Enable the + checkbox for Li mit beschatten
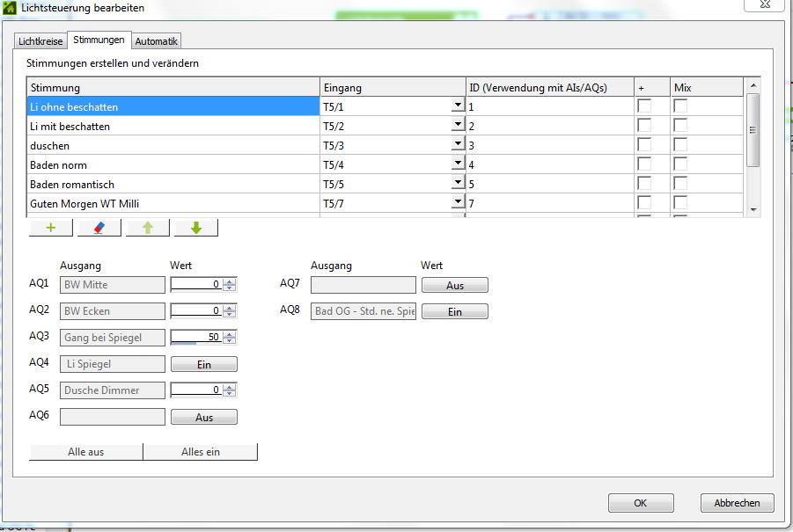Viewport: 793px width, 532px height. (x=644, y=125)
